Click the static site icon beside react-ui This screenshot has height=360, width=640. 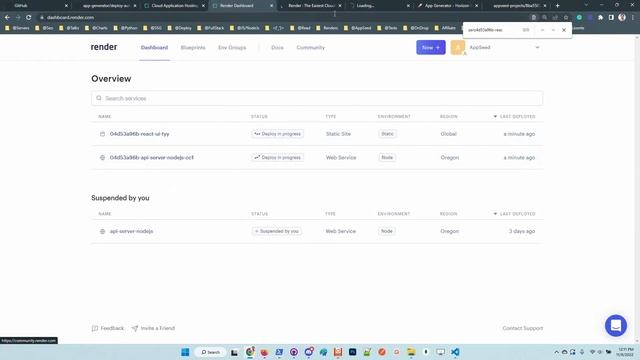pos(102,134)
